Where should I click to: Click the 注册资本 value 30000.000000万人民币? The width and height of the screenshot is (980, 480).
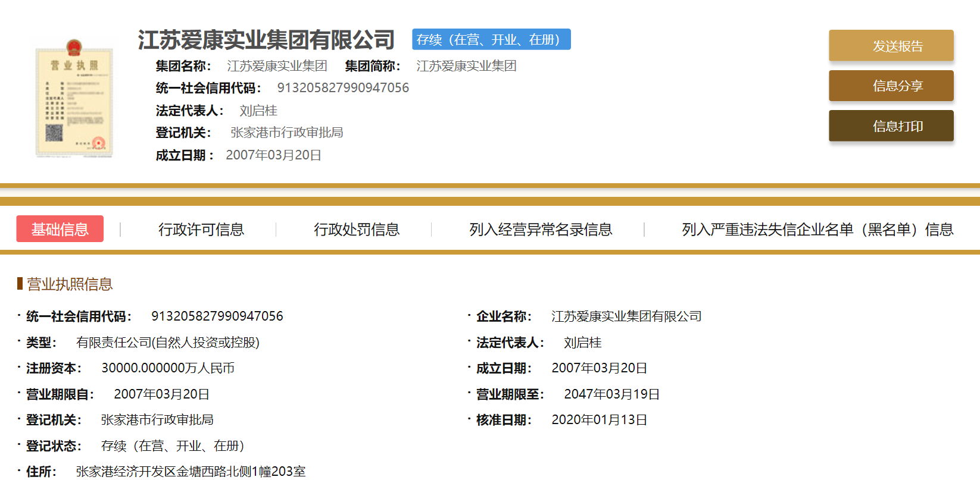(x=168, y=368)
